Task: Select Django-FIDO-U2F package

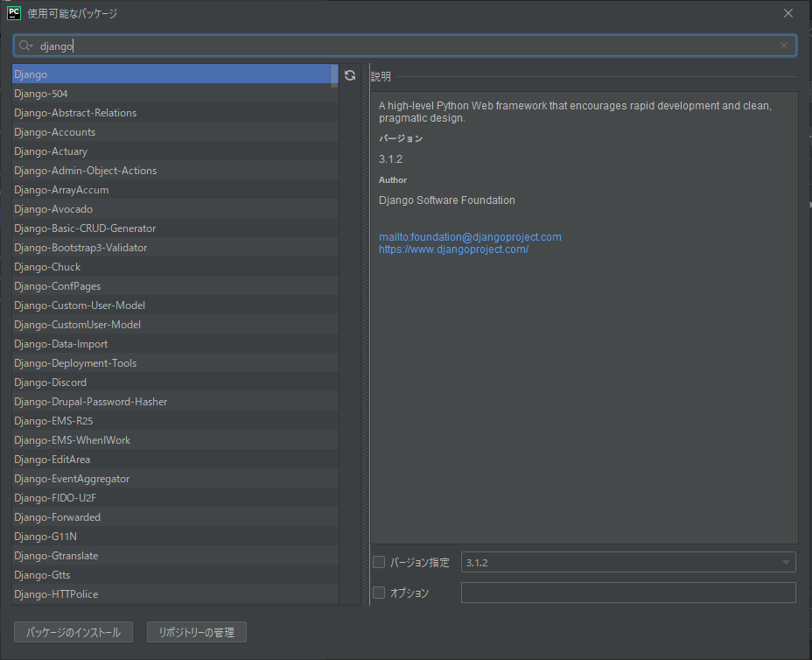Action: pos(175,498)
